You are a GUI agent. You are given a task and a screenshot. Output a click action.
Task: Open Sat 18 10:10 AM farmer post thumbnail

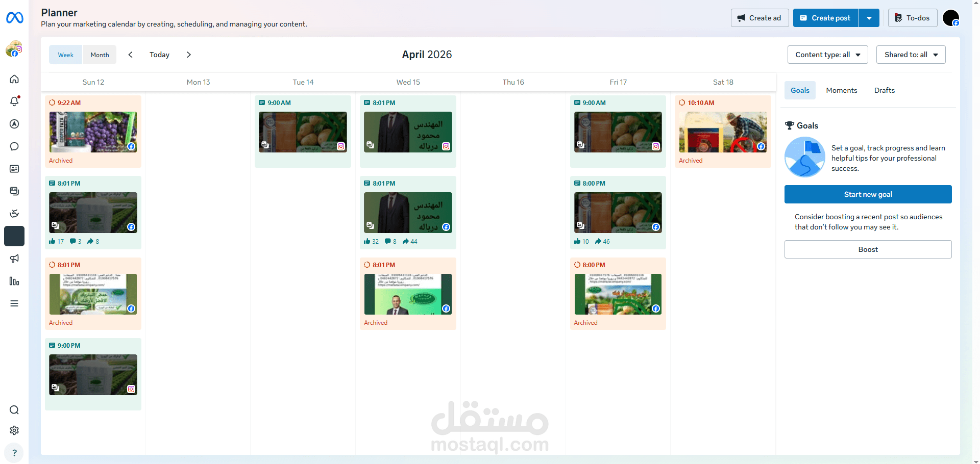[723, 132]
